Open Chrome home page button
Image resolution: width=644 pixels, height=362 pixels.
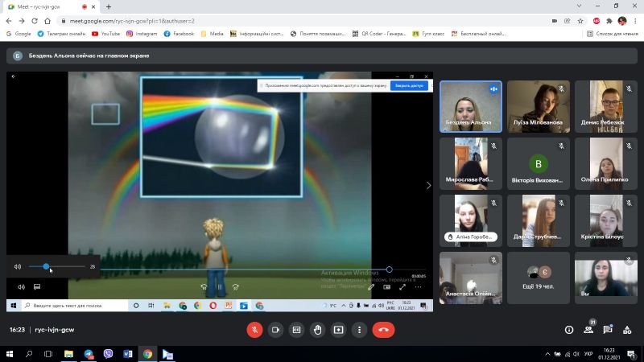click(x=47, y=21)
